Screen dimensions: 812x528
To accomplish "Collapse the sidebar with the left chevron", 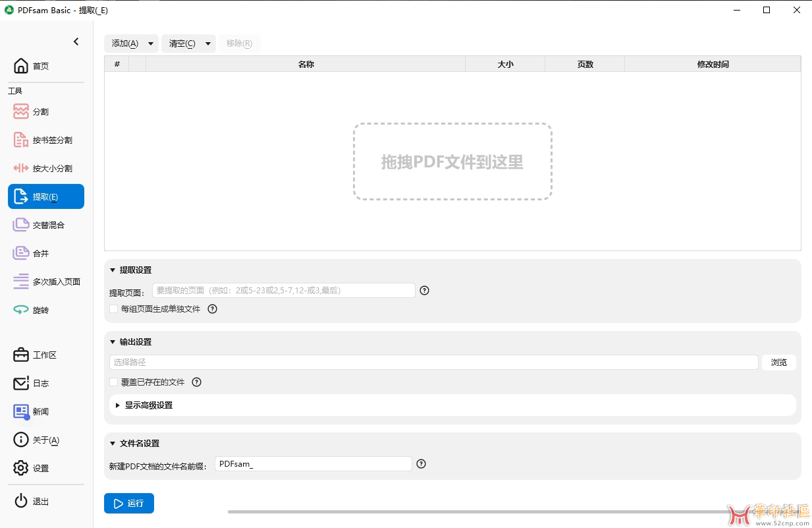I will pyautogui.click(x=76, y=42).
